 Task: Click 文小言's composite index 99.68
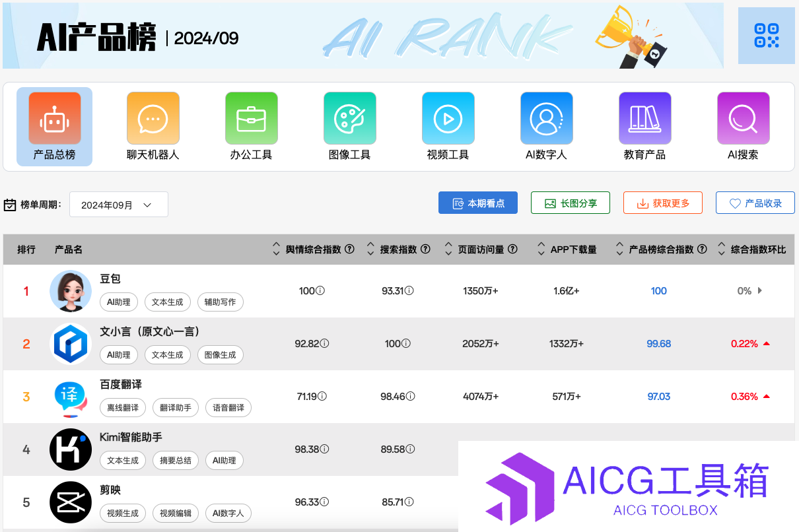tap(659, 344)
